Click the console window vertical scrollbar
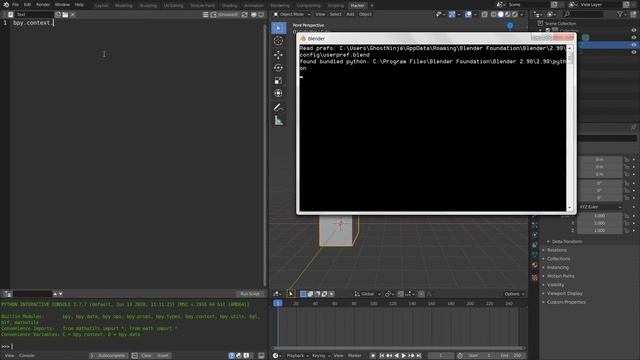640x360 pixels. [x=570, y=127]
